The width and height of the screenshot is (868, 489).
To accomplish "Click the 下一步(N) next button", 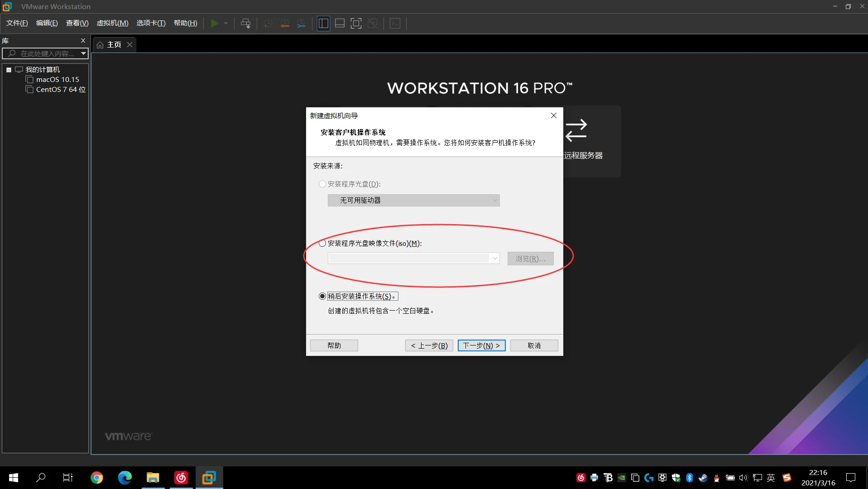I will tap(481, 345).
